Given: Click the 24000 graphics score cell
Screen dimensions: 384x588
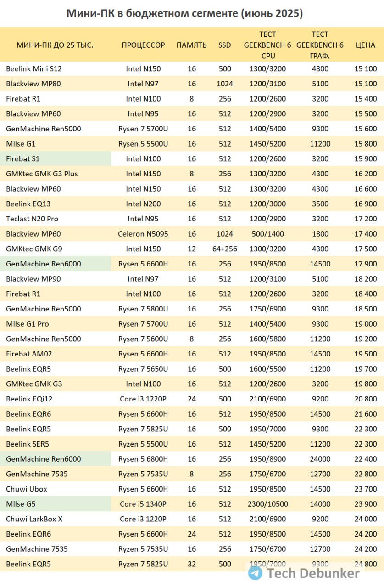Looking at the screenshot, I should pos(320,459).
